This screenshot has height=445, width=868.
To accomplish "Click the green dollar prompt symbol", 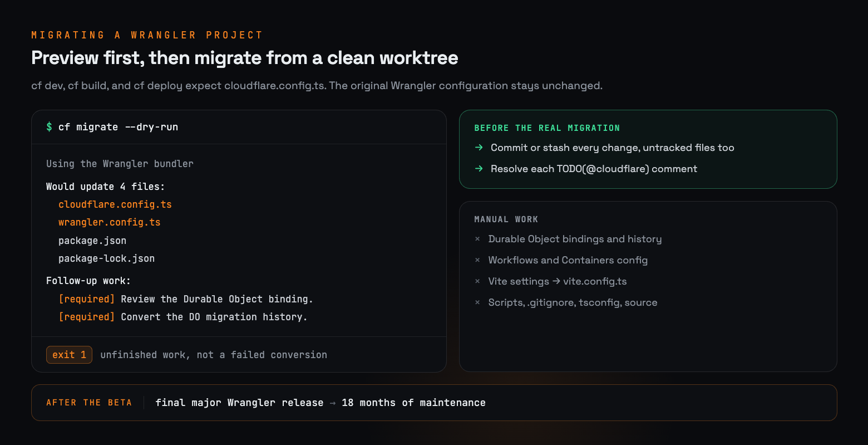I will coord(49,127).
